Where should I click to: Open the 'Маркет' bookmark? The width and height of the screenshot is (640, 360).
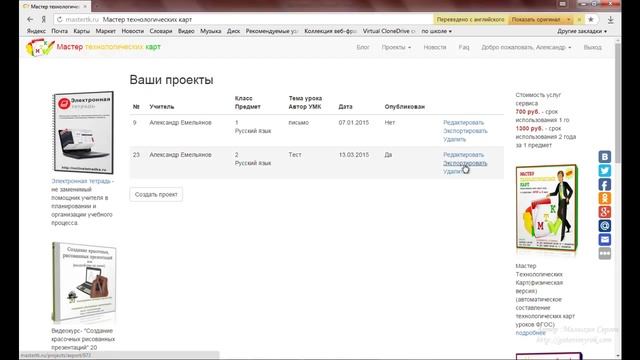tap(106, 31)
